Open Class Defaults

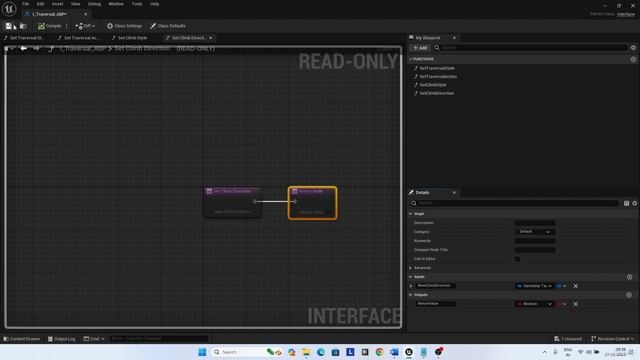coord(168,26)
